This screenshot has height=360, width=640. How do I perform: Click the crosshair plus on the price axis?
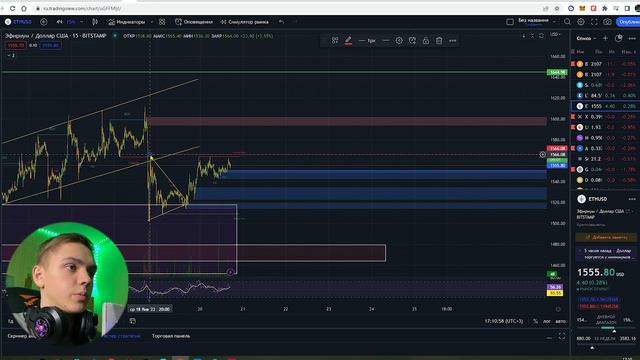coord(542,154)
